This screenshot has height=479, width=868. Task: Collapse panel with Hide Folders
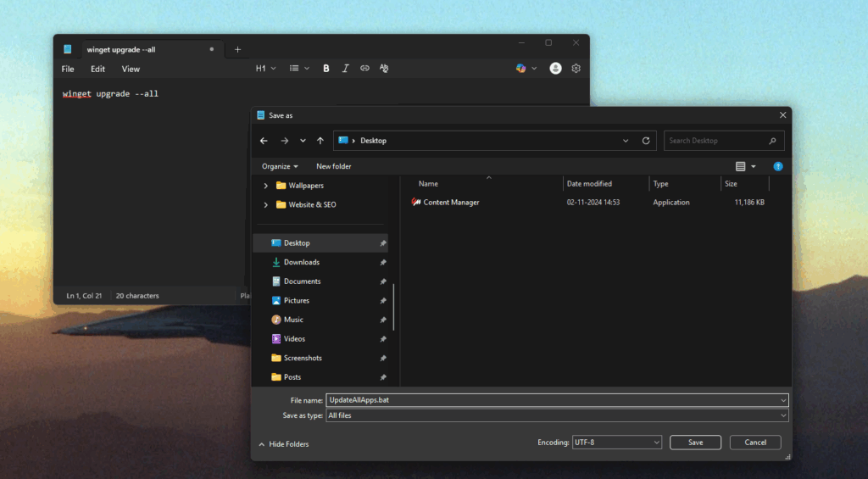click(x=283, y=444)
